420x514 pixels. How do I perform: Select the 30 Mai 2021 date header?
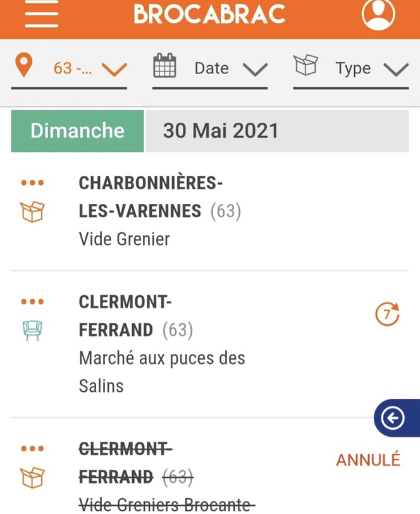tap(278, 131)
